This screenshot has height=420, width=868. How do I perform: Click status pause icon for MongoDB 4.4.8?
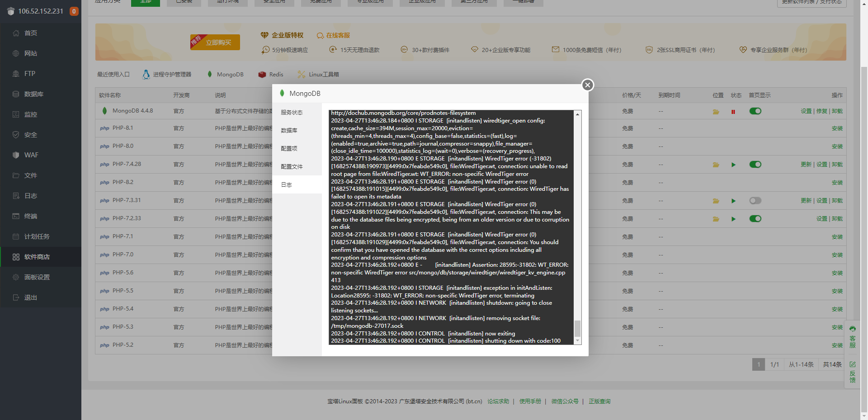733,112
